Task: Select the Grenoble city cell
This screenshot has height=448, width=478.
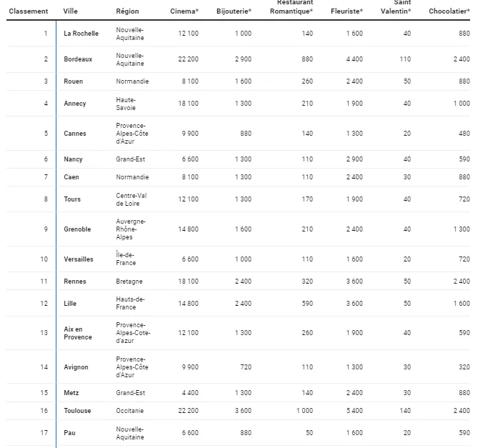Action: (77, 229)
